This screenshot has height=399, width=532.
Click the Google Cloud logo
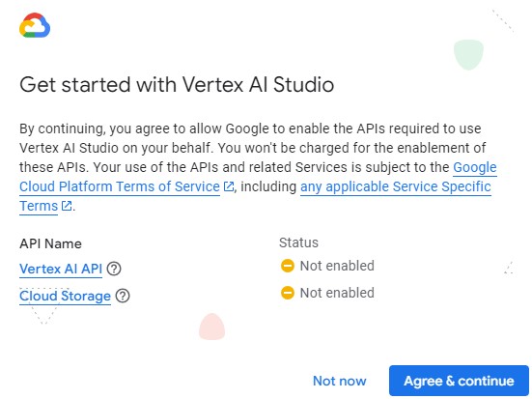coord(35,25)
